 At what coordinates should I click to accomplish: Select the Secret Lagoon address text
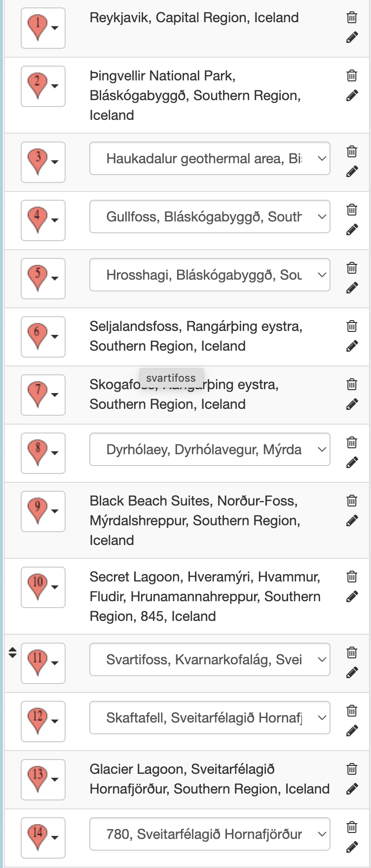click(x=205, y=596)
